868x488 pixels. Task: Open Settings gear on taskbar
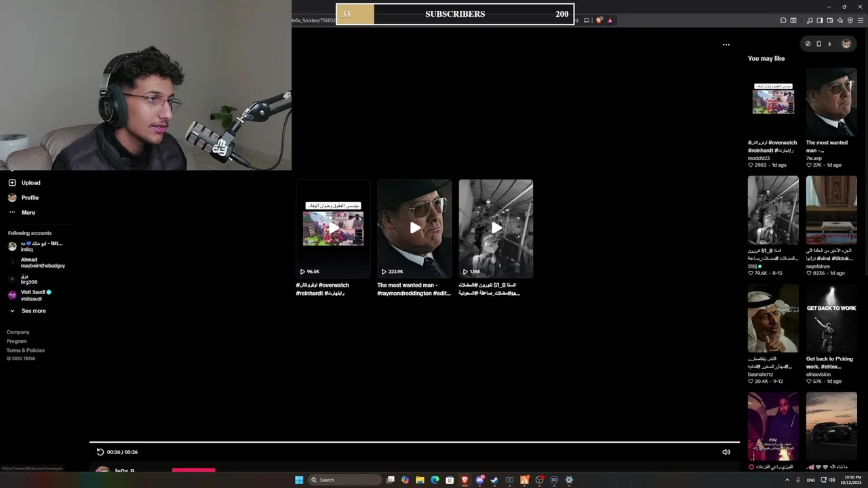569,480
